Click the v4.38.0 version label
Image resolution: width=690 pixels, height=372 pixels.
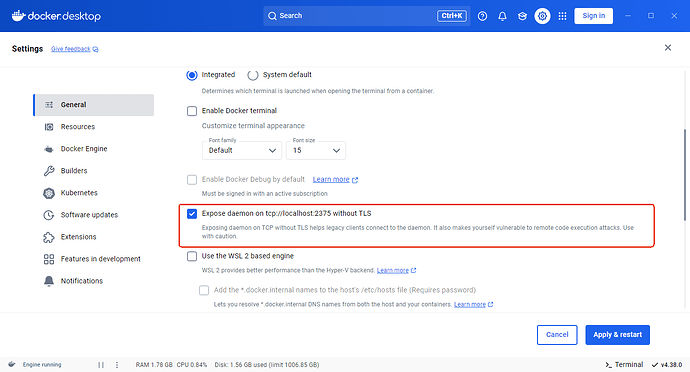click(x=671, y=365)
